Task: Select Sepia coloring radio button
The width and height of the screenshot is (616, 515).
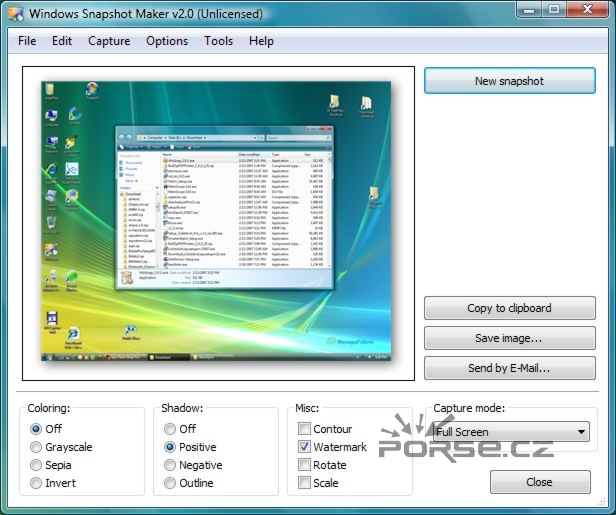Action: [37, 465]
